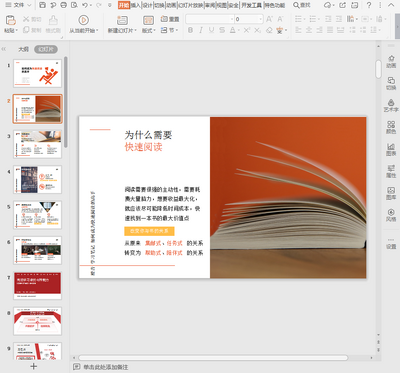Open side panel Settings (设置)
The width and height of the screenshot is (400, 373).
point(391,244)
